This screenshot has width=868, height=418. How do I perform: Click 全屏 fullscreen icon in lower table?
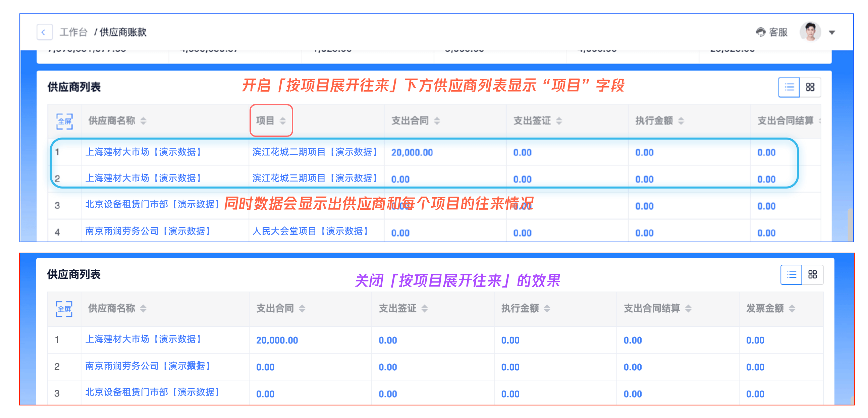[x=64, y=308]
